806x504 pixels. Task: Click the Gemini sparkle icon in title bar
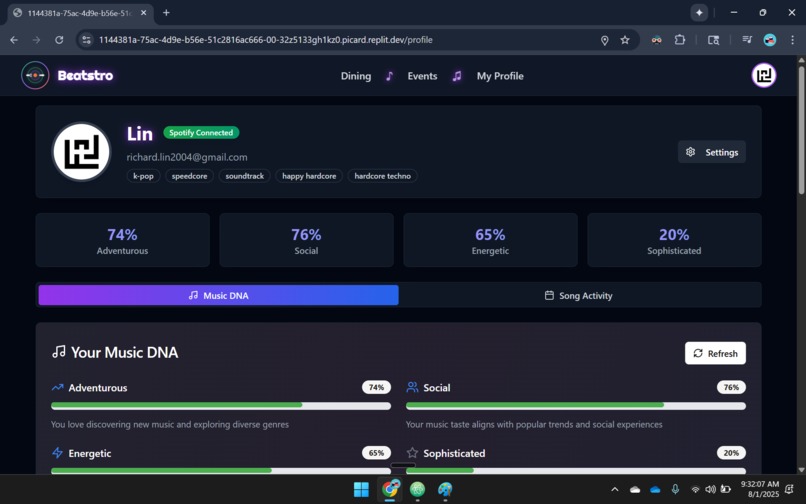tap(699, 13)
